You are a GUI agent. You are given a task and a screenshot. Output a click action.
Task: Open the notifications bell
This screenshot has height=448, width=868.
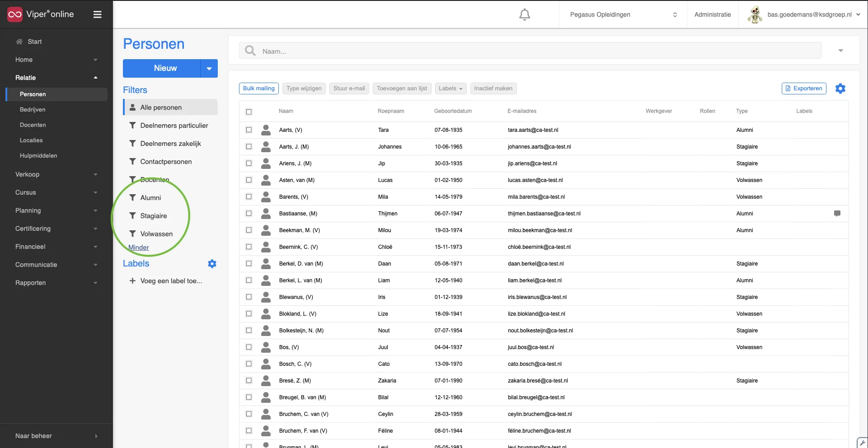tap(524, 14)
